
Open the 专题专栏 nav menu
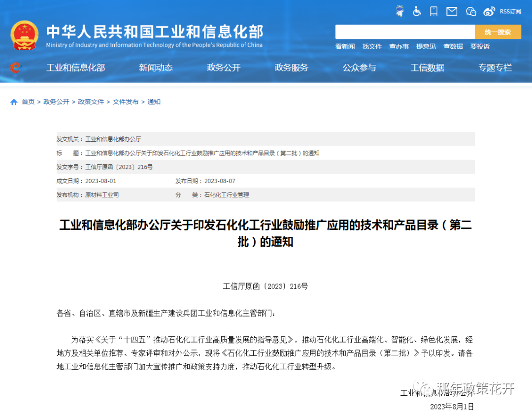click(x=495, y=67)
